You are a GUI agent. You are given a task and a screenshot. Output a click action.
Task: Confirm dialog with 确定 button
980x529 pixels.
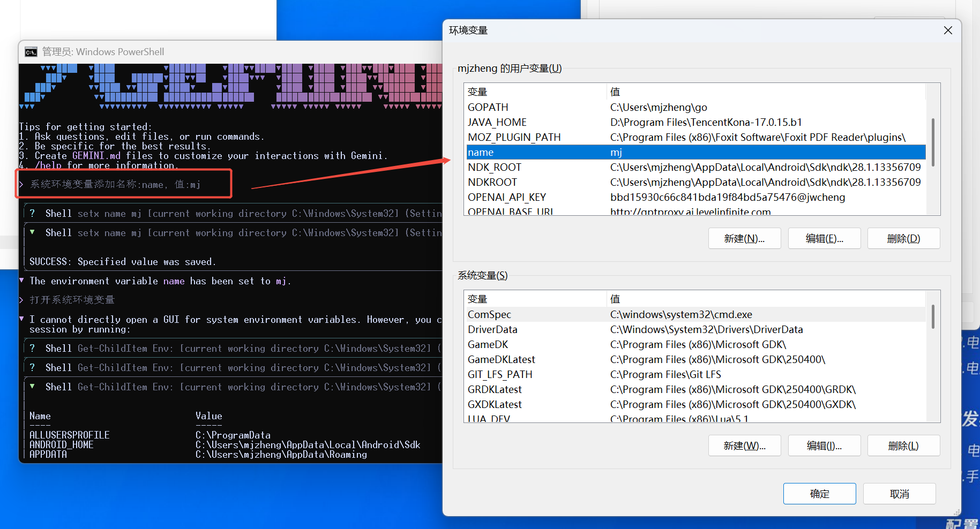click(819, 494)
